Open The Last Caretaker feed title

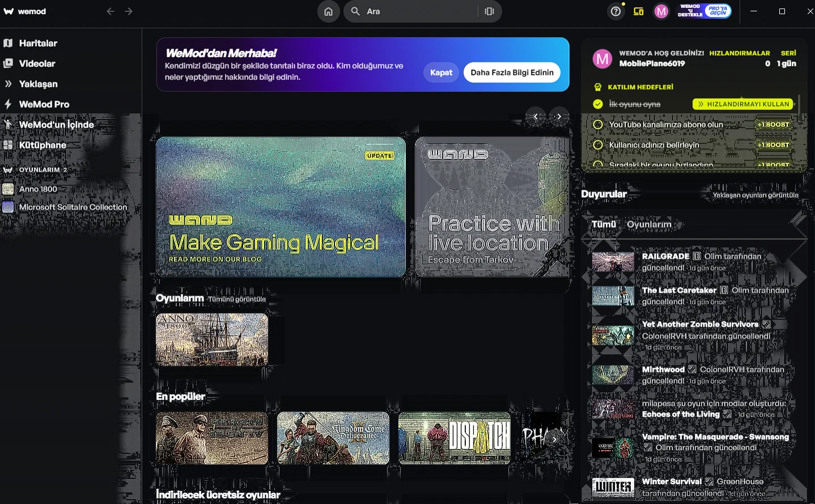pyautogui.click(x=679, y=290)
